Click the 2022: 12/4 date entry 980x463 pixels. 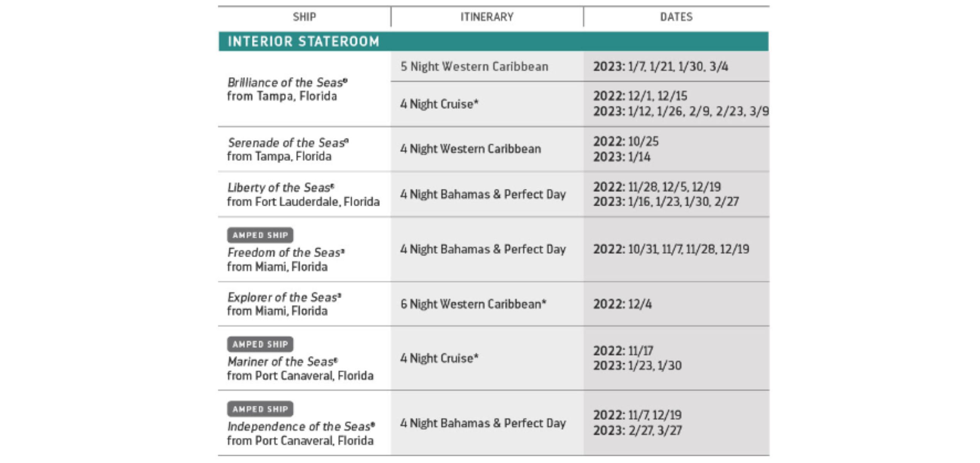(622, 304)
